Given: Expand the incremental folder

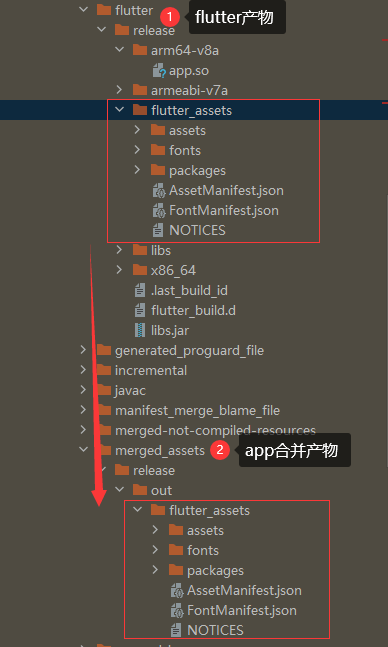Looking at the screenshot, I should point(83,370).
